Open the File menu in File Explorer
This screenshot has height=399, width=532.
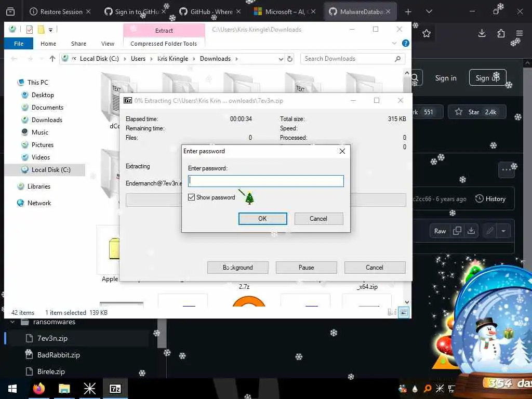[19, 44]
